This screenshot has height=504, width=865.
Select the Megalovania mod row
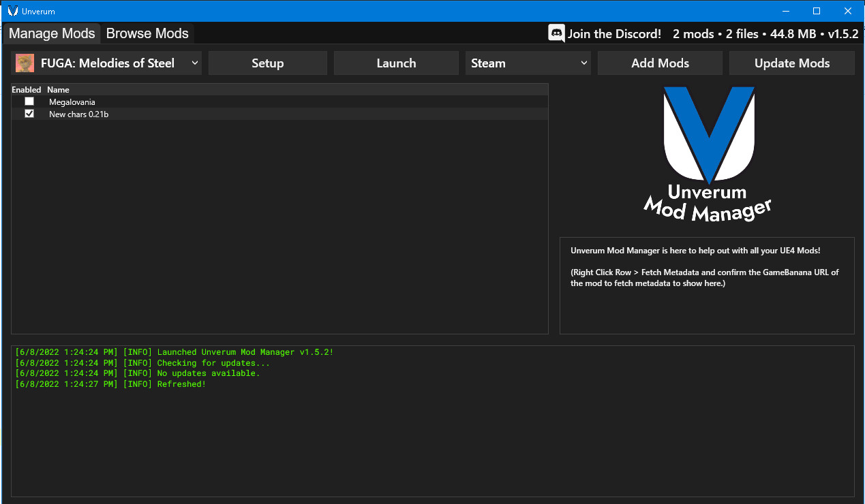click(72, 102)
